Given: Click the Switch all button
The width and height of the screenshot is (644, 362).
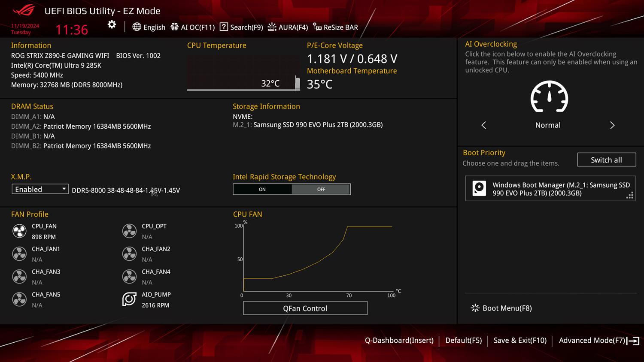Looking at the screenshot, I should (x=606, y=160).
